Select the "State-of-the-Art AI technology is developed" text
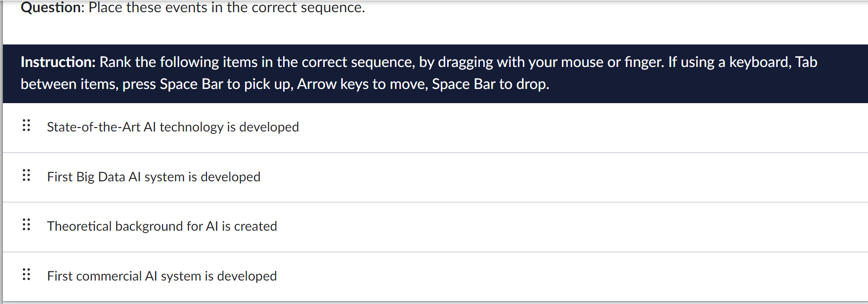Image resolution: width=868 pixels, height=304 pixels. pyautogui.click(x=173, y=127)
